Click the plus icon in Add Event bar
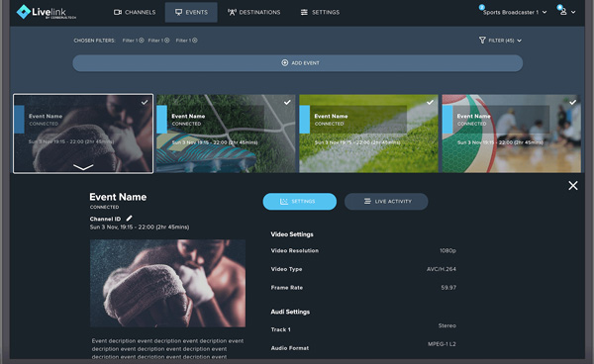The image size is (594, 364). click(x=285, y=63)
